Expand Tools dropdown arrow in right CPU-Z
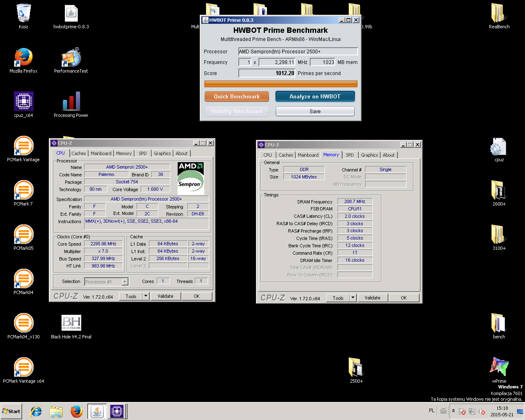Image resolution: width=525 pixels, height=420 pixels. (x=353, y=298)
